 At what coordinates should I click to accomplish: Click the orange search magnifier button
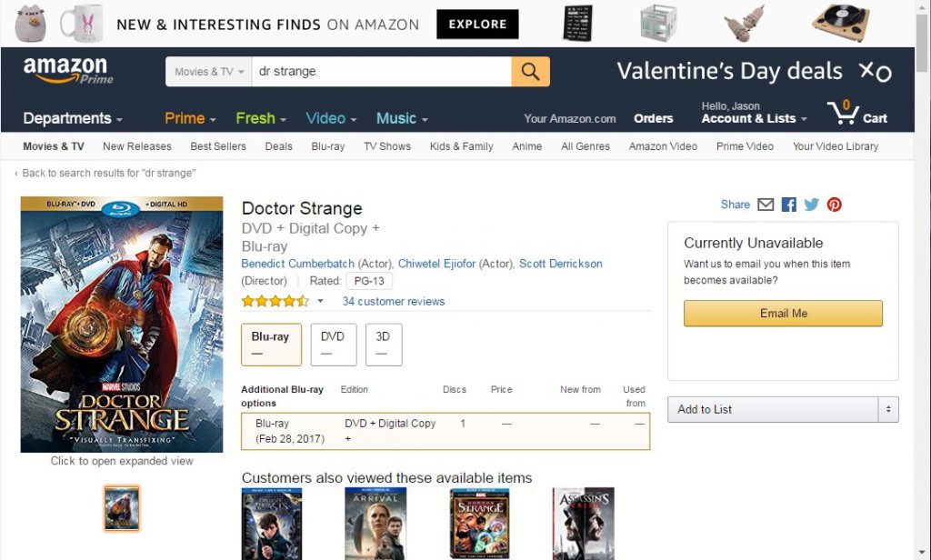click(530, 72)
